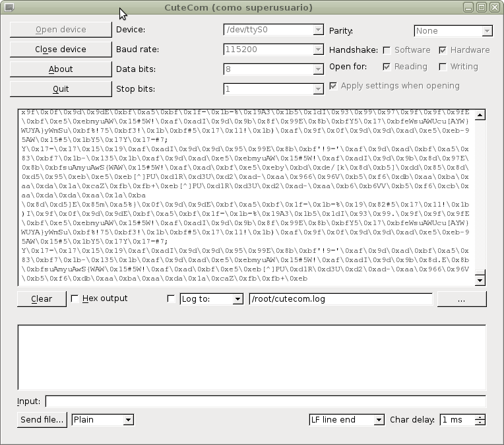The image size is (504, 445).
Task: Close the CuteCom window
Action: [x=494, y=7]
